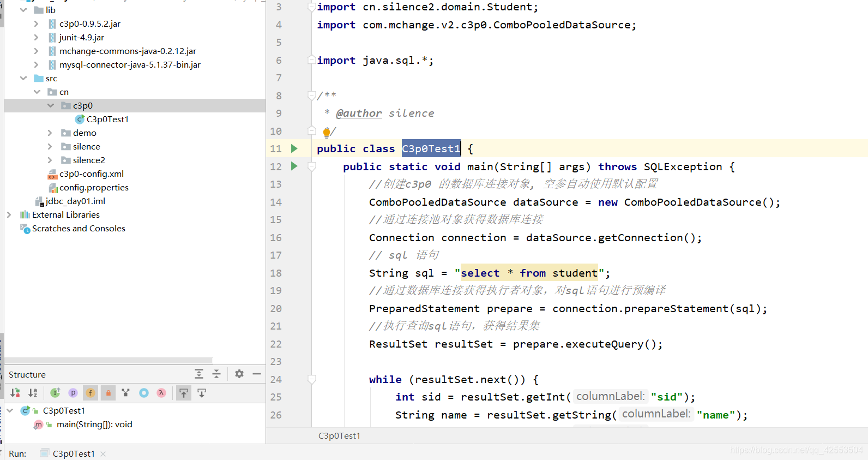The width and height of the screenshot is (868, 460).
Task: Expand c3p0-0.9.5.2.jar node
Action: pyautogui.click(x=37, y=23)
